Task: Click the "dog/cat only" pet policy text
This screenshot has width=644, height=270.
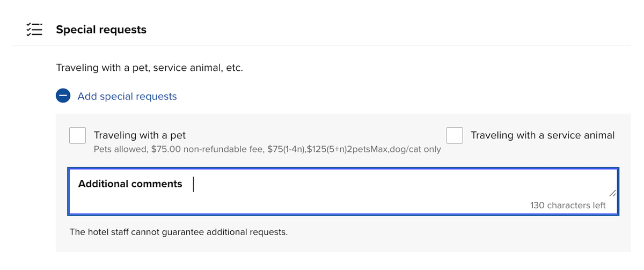Action: [x=416, y=149]
